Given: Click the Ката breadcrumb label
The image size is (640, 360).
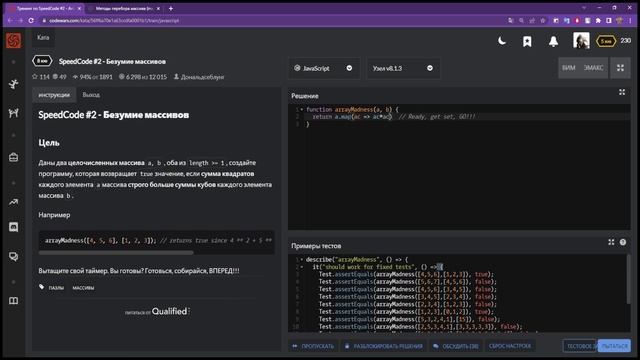Looking at the screenshot, I should click(43, 38).
